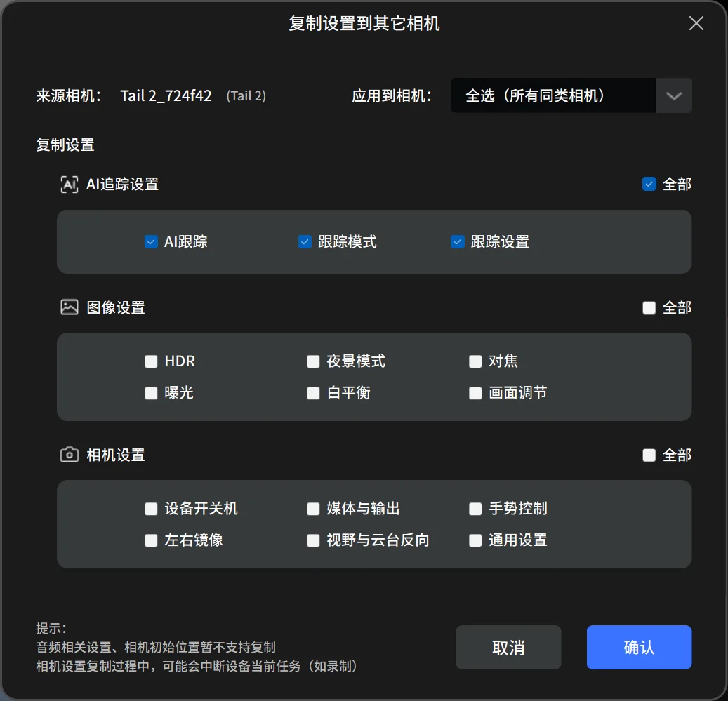
Task: Click the AI追踪设置 section icon
Action: click(x=70, y=184)
